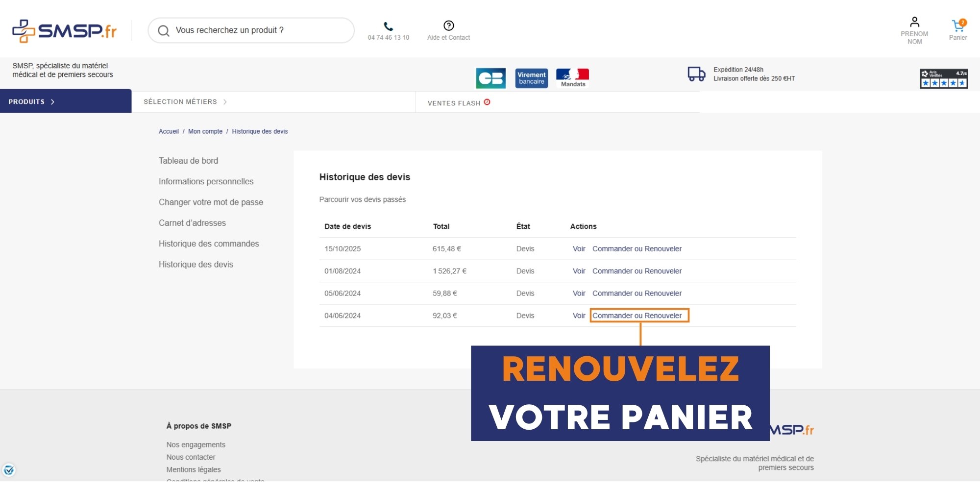This screenshot has width=980, height=490.
Task: Open the Panier shopping cart icon
Action: [957, 25]
